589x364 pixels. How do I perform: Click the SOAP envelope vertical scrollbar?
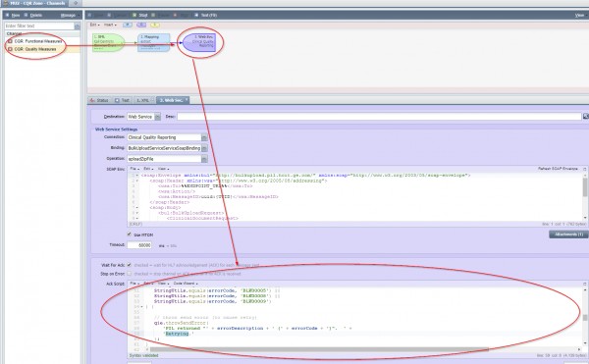coord(585,186)
